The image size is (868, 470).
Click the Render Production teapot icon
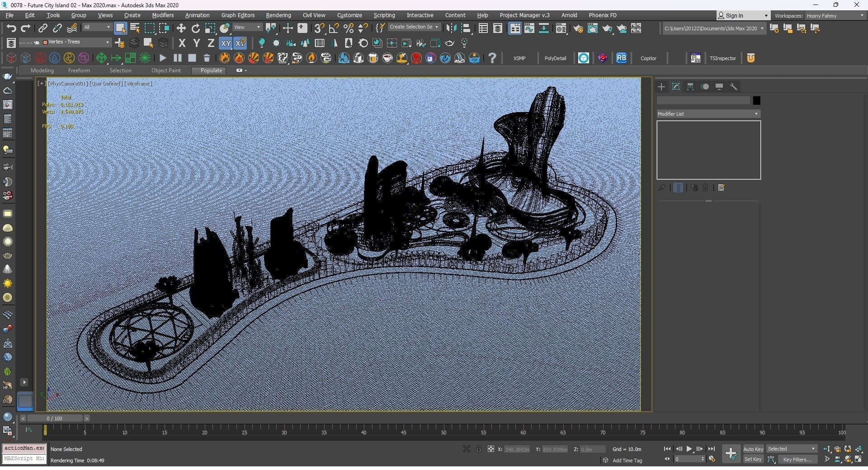coord(607,29)
